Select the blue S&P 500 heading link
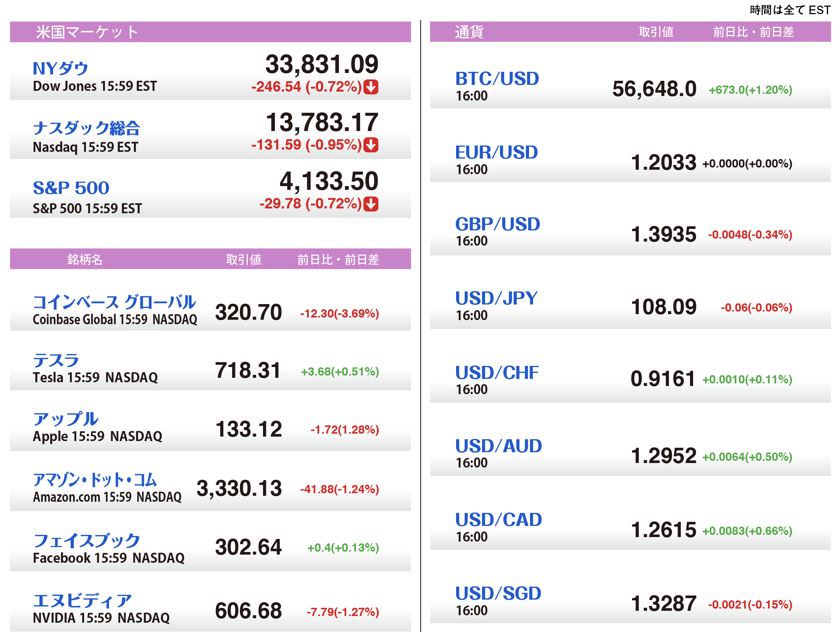 coord(71,188)
